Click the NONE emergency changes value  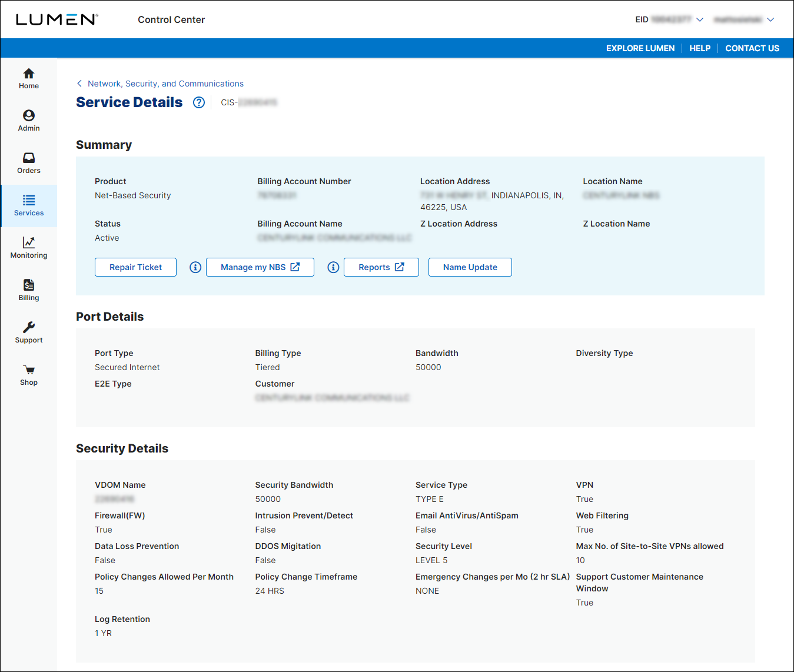(x=427, y=591)
